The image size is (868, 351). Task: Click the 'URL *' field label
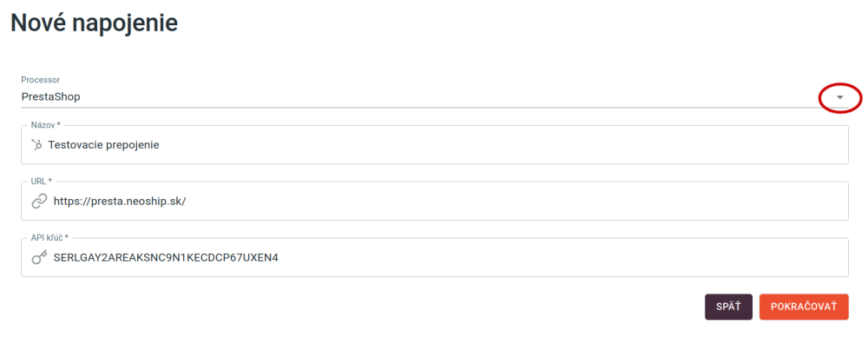(x=42, y=182)
